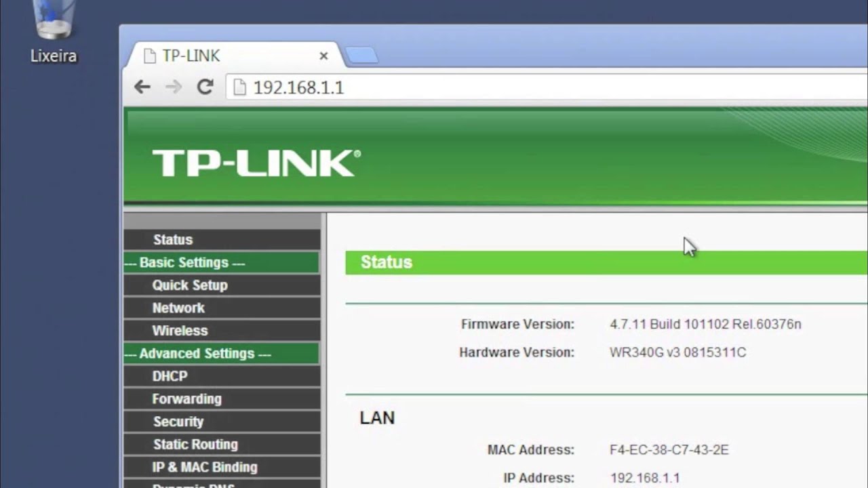Click the LAN IP value 192.168.1.1
Screen dimensions: 868x488
pos(644,478)
